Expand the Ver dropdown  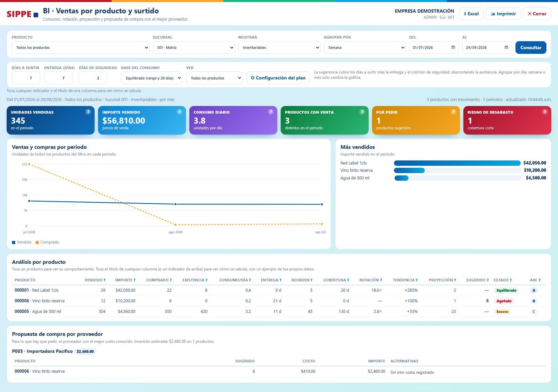point(214,78)
